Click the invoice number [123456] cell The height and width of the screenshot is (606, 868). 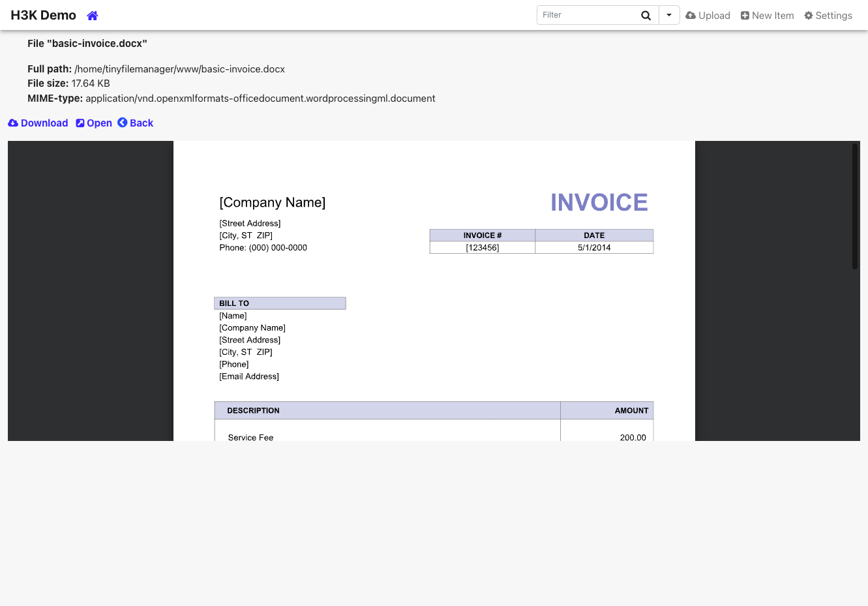pyautogui.click(x=483, y=248)
